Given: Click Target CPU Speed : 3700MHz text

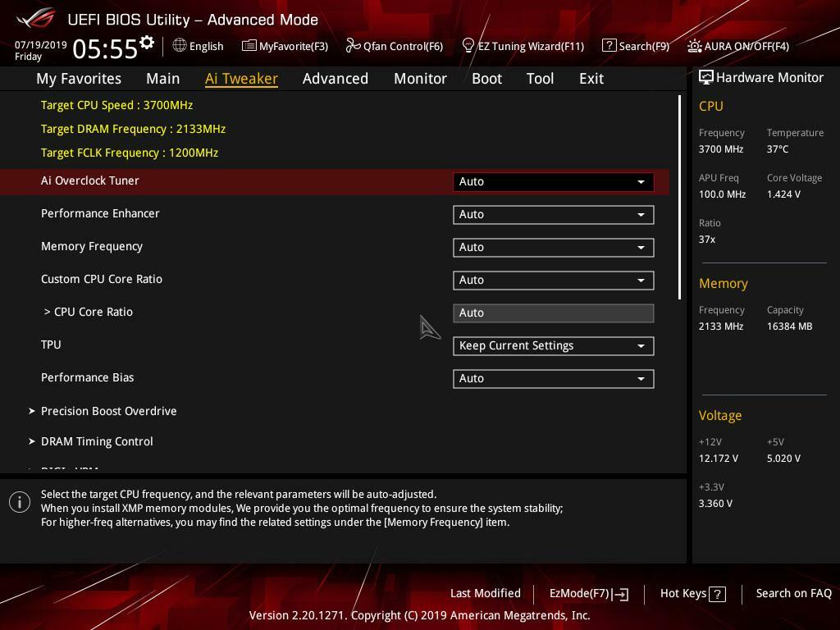Looking at the screenshot, I should (x=116, y=105).
